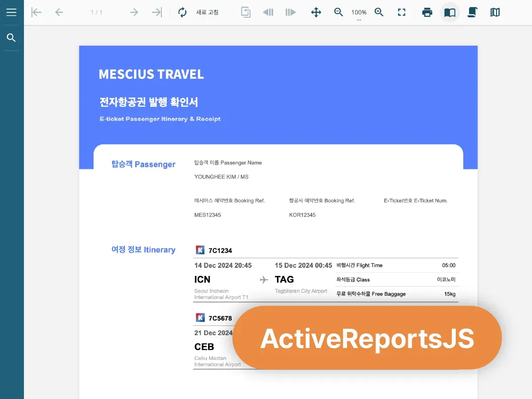Click E-ticket Passenger Itinerary & Receipt text

(160, 119)
